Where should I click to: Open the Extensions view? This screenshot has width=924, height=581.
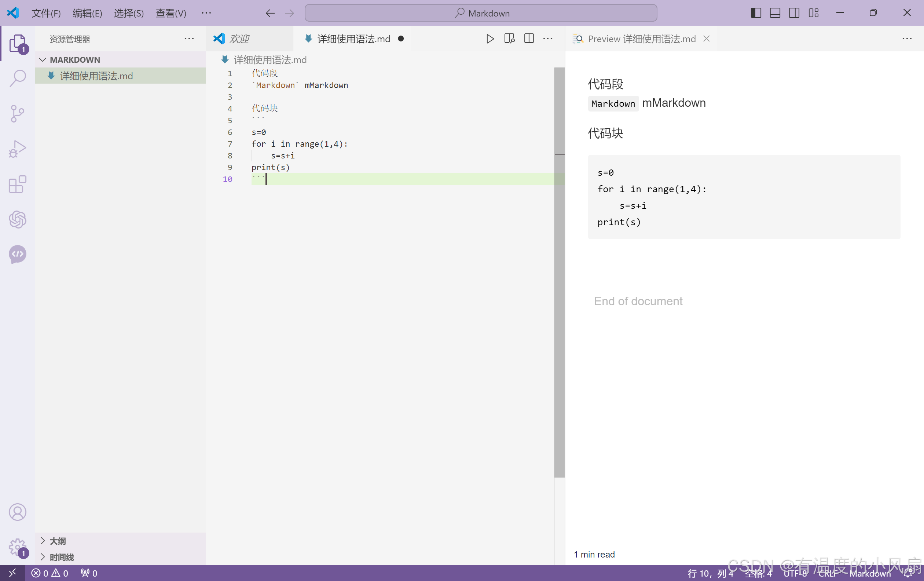(x=18, y=184)
